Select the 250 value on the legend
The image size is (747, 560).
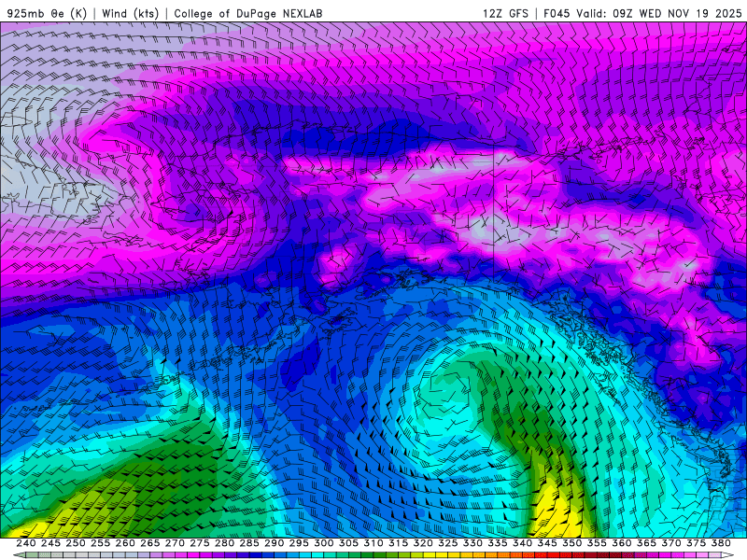(x=76, y=543)
